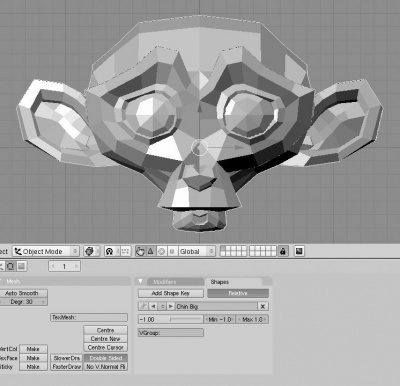Click the 3D cursor circle in viewport
This screenshot has width=400, height=386.
pos(199,147)
